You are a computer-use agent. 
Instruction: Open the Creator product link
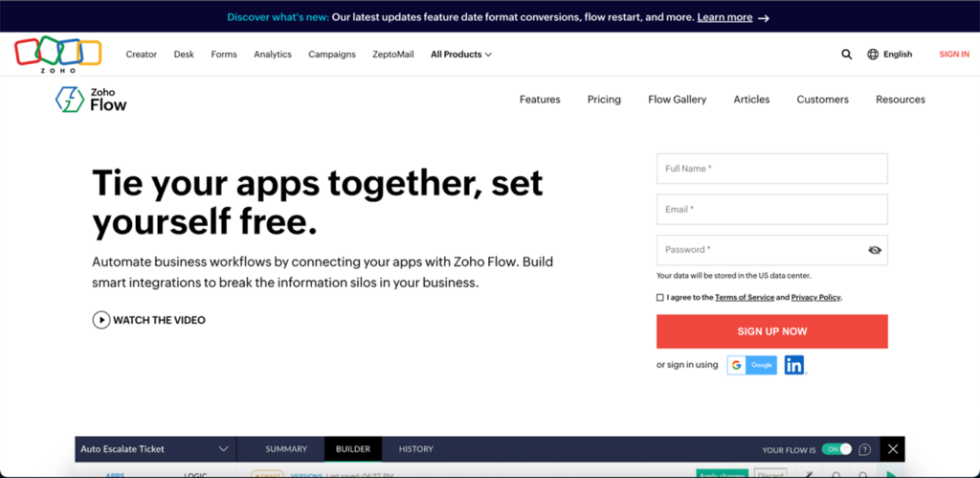[x=142, y=55]
